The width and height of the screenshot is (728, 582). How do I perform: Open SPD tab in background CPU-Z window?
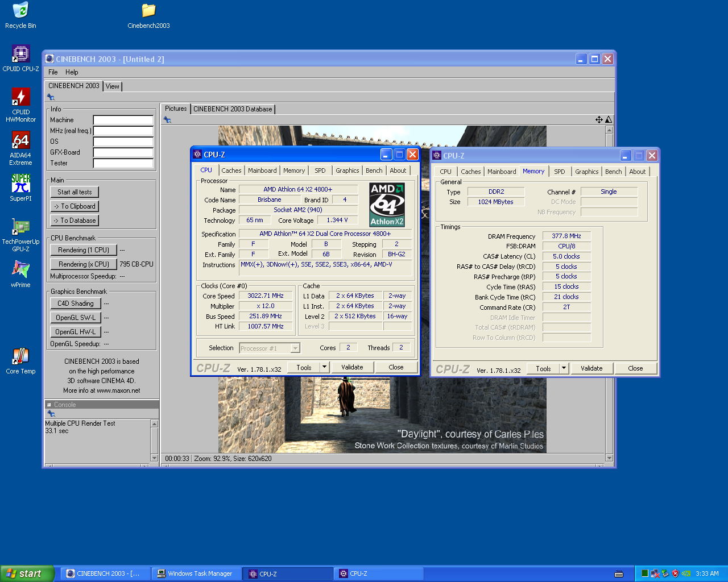tap(560, 172)
